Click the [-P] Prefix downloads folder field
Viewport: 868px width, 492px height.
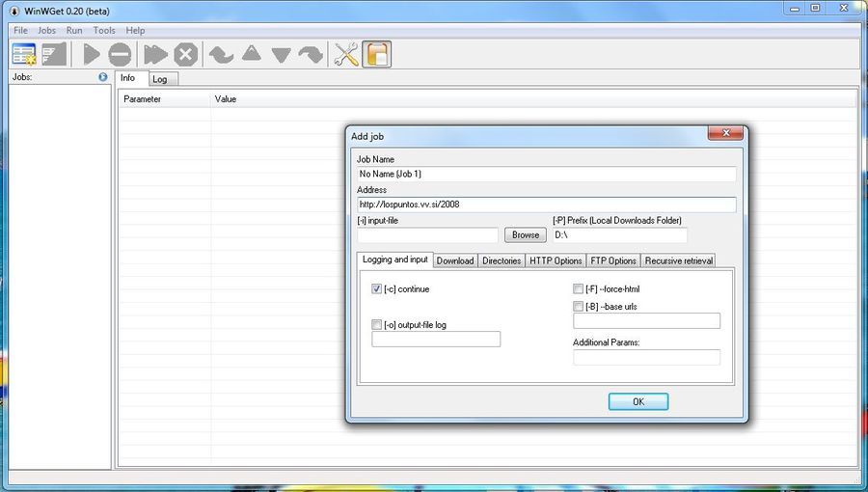619,235
